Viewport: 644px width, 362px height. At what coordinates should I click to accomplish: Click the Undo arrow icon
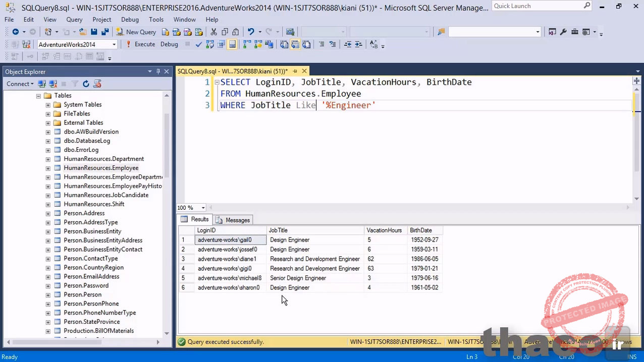click(x=251, y=32)
